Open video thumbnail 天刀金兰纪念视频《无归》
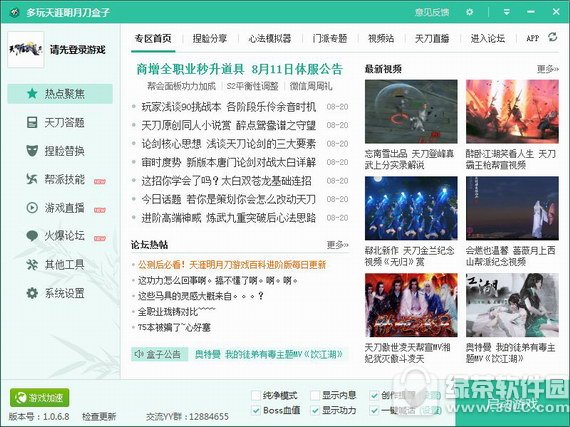 pyautogui.click(x=411, y=208)
